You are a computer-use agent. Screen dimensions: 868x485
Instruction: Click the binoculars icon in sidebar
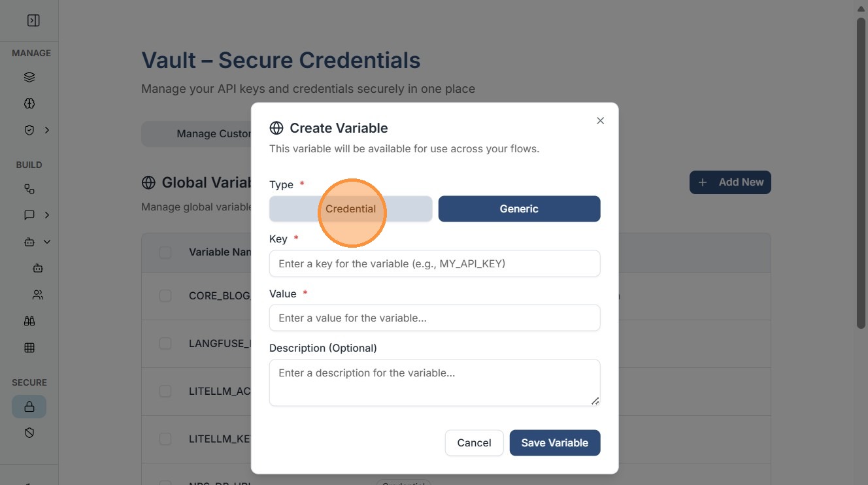point(29,321)
